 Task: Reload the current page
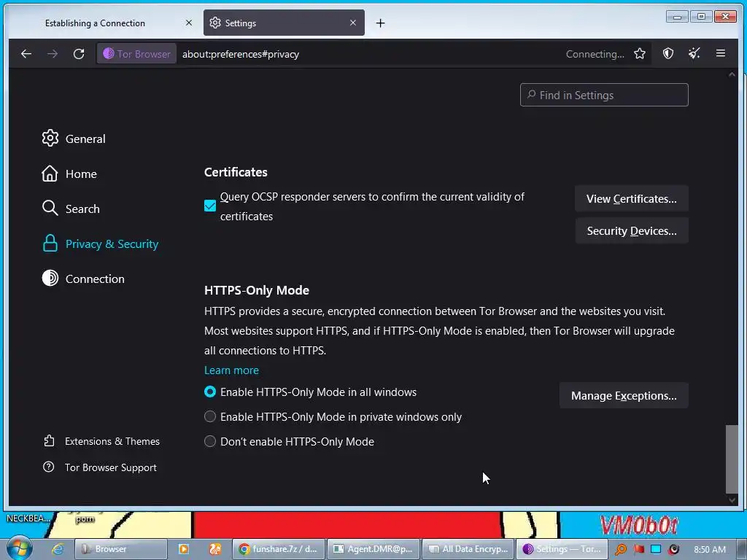tap(79, 54)
